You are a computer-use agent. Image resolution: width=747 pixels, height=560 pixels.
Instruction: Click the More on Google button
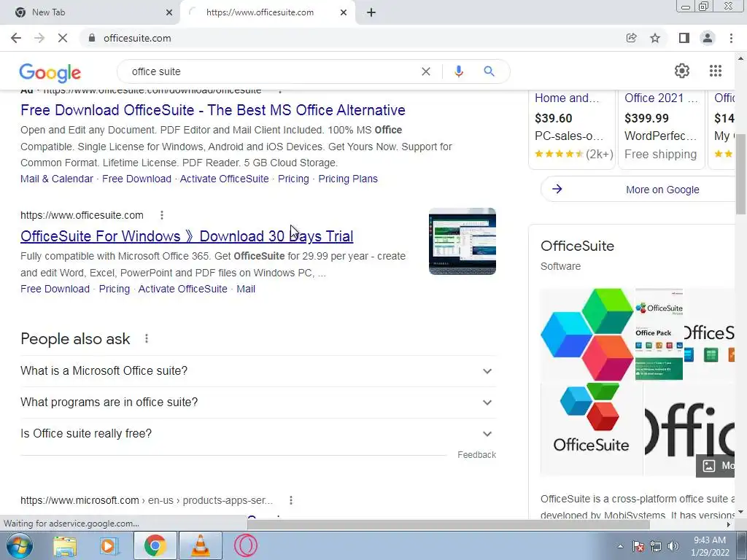point(638,190)
